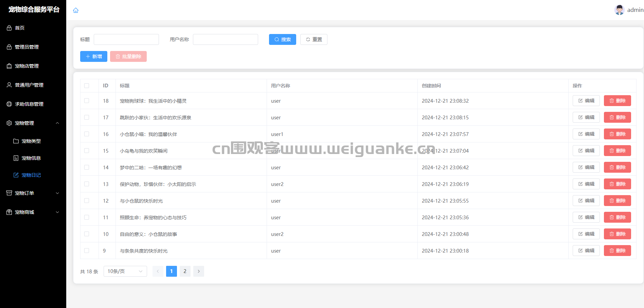Go to the next page using the arrow

coord(199,271)
